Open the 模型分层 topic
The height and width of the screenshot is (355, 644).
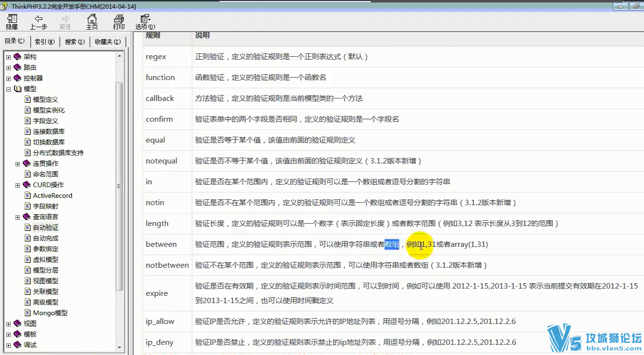point(46,270)
